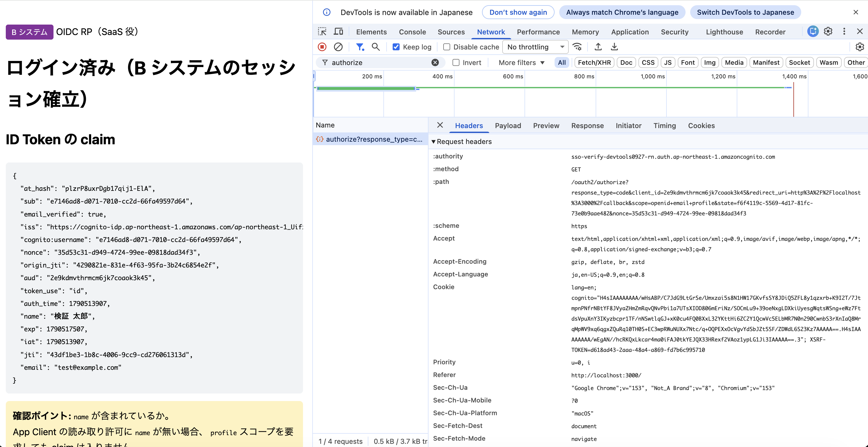The height and width of the screenshot is (447, 868).
Task: Select the All request type filter
Action: [562, 62]
